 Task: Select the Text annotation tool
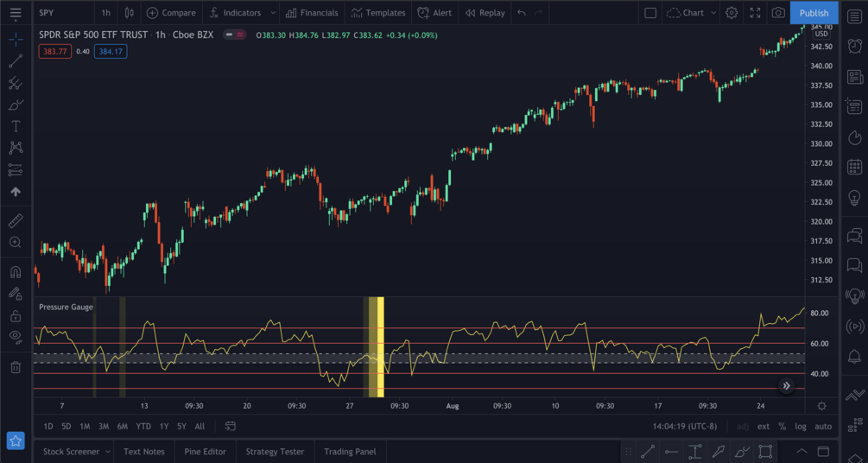tap(16, 126)
